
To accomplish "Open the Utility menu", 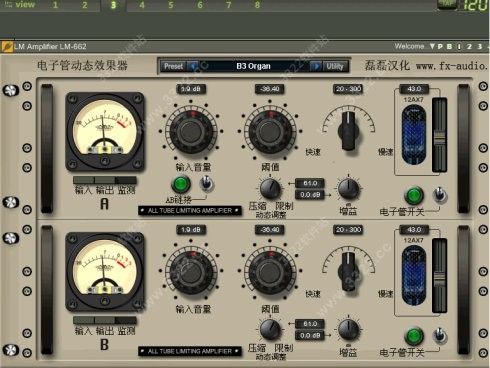I will click(x=335, y=66).
